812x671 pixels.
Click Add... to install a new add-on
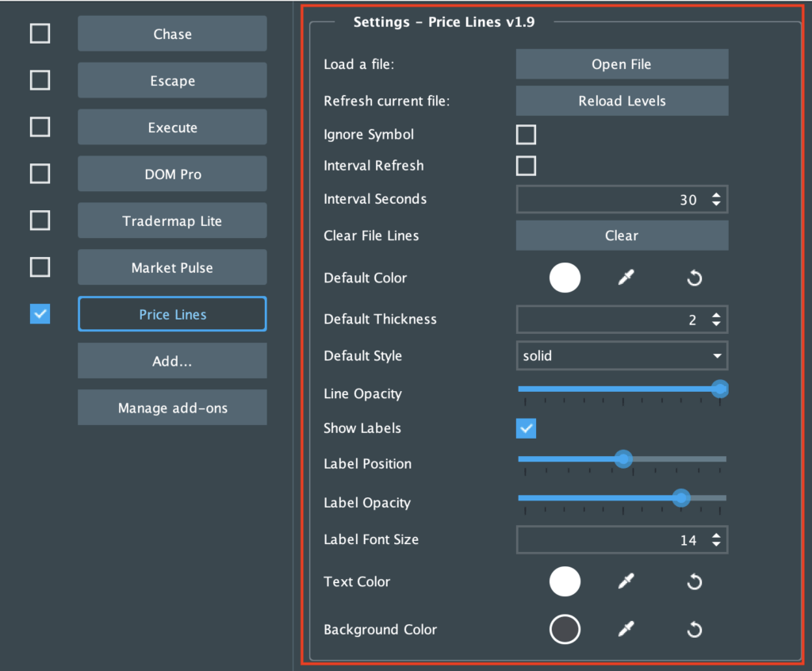(172, 361)
